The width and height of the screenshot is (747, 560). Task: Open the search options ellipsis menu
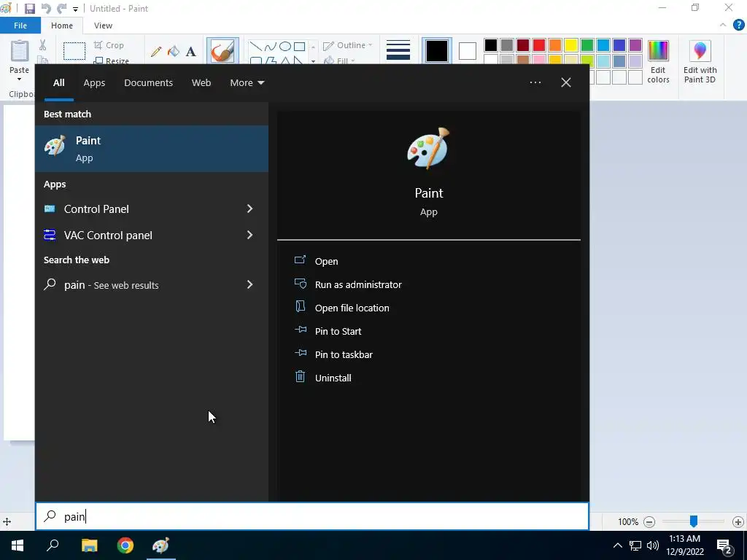(535, 82)
